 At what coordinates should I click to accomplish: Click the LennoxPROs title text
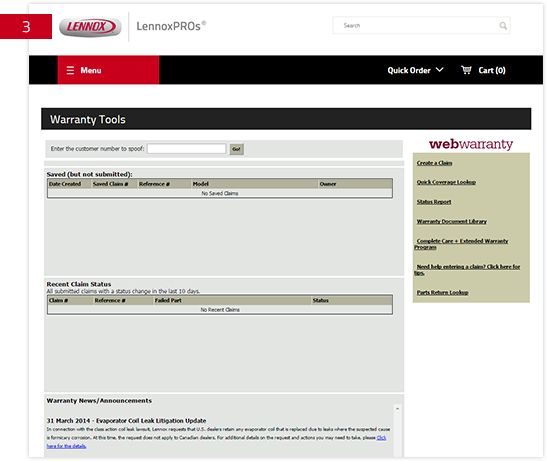point(171,26)
